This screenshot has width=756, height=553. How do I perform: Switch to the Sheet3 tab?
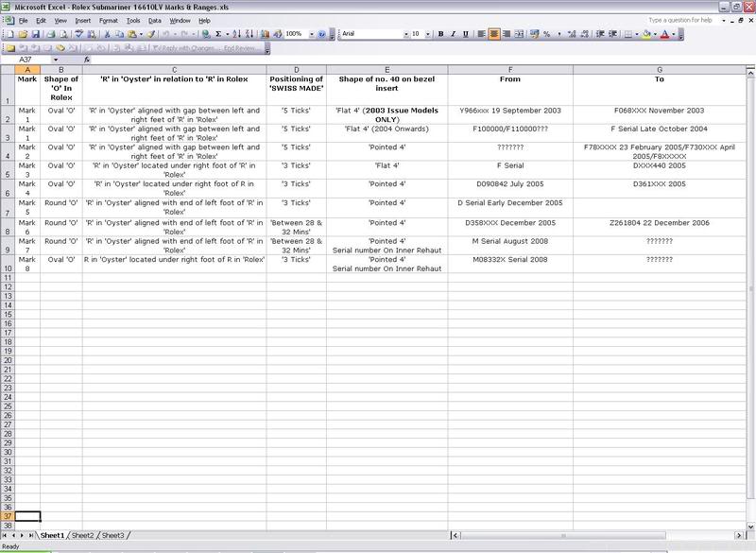112,535
